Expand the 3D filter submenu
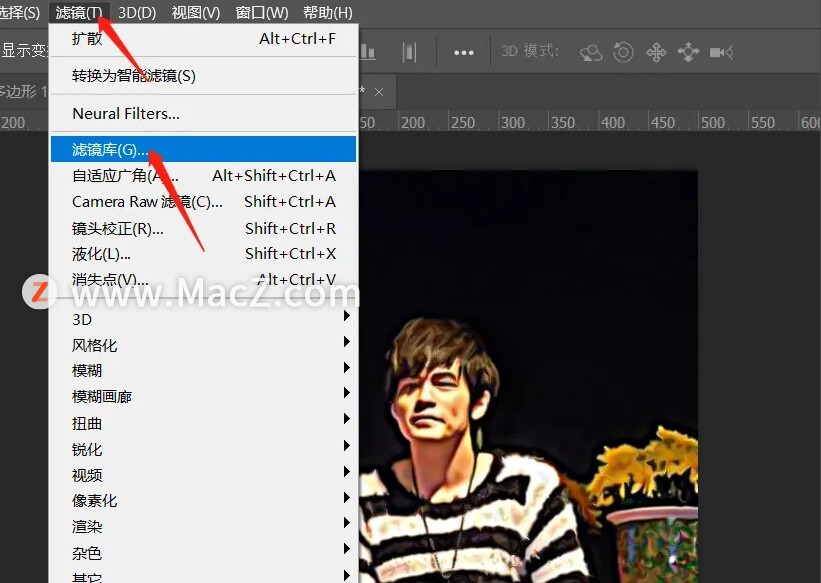Screen dimensions: 821x583 [x=200, y=319]
